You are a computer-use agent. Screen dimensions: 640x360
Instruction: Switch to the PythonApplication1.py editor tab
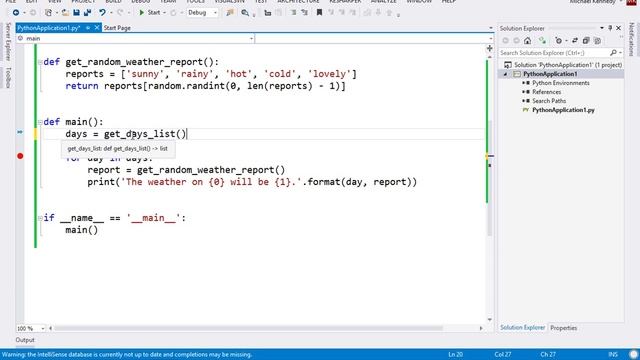click(x=49, y=28)
